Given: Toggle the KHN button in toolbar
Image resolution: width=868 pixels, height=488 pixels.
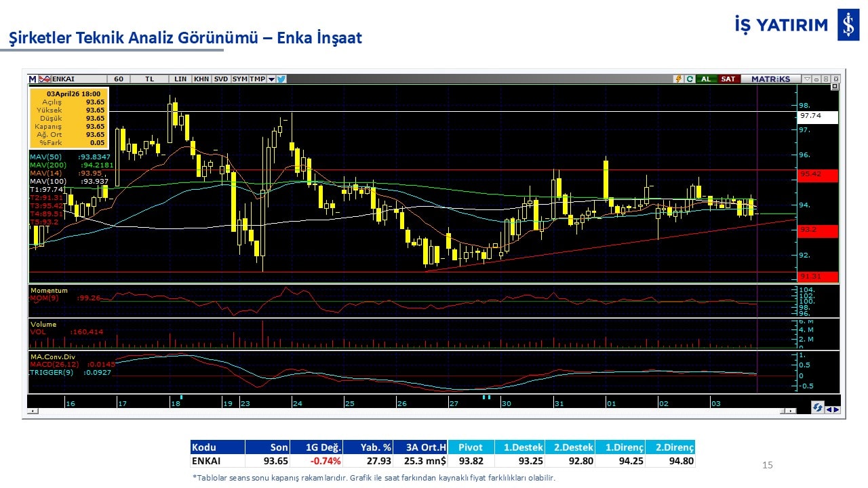Looking at the screenshot, I should pyautogui.click(x=201, y=79).
